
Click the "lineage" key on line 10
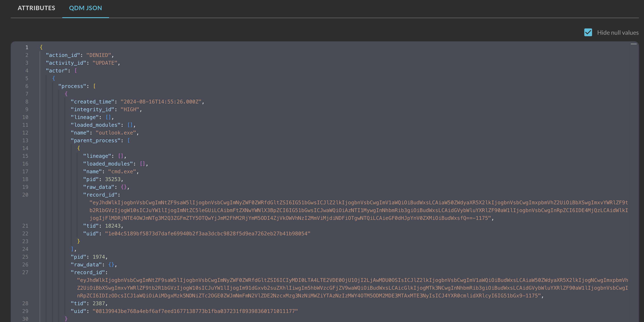[x=85, y=117]
